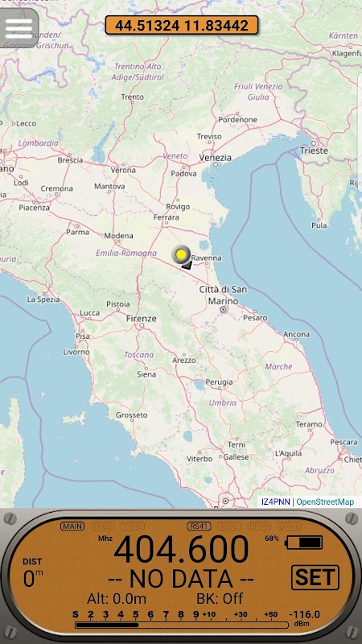The image size is (362, 644).
Task: Tap the battery level icon
Action: point(304,543)
